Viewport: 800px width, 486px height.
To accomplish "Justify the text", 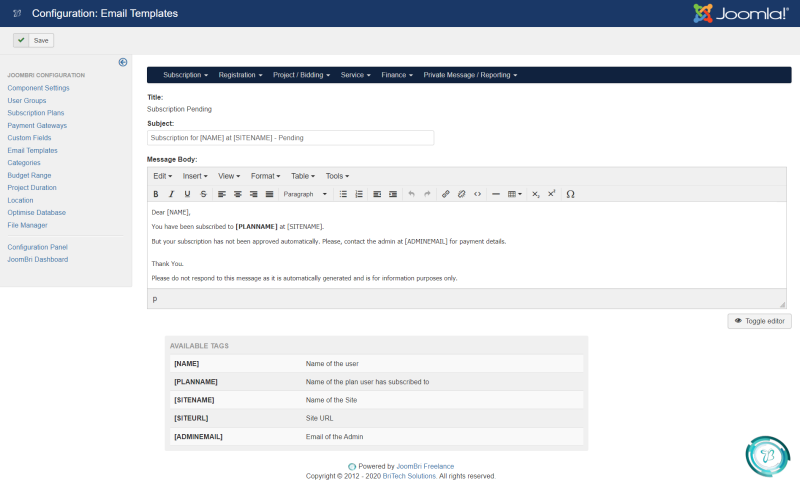I will 269,194.
